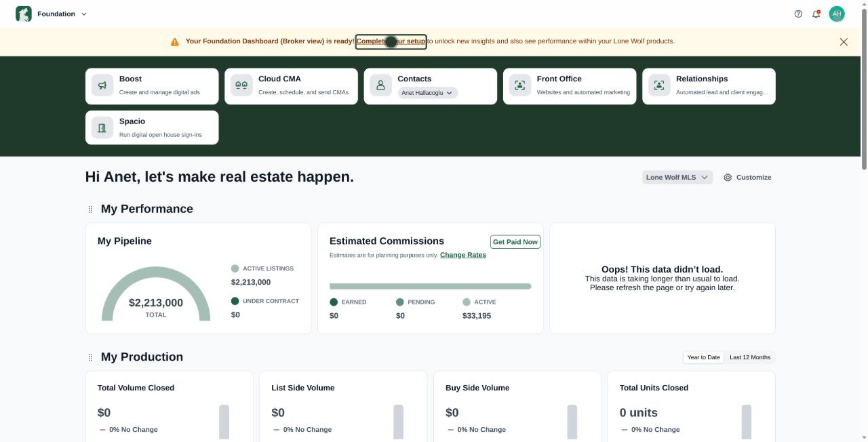Click the Under Contract legend dot
Screen dimensions: 868x442
(235, 301)
